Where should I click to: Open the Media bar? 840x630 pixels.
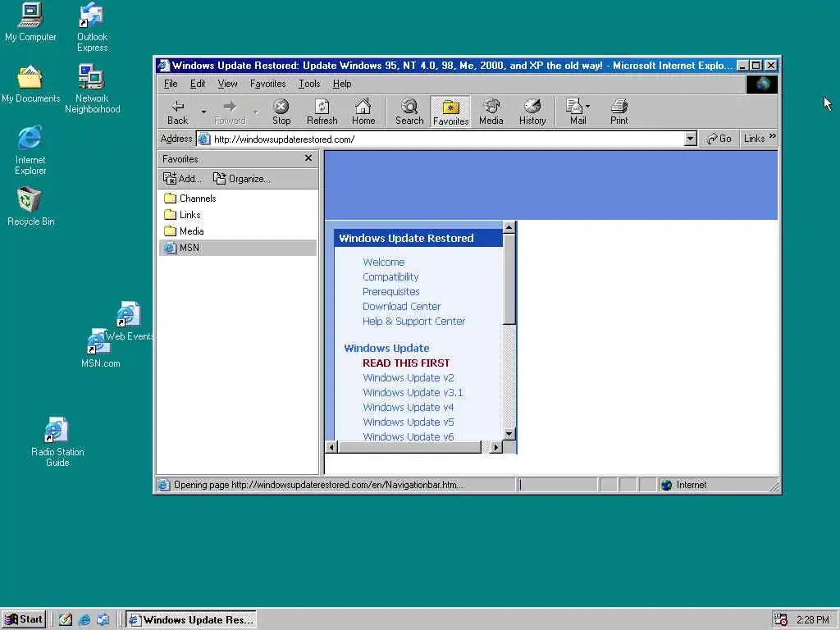(491, 112)
